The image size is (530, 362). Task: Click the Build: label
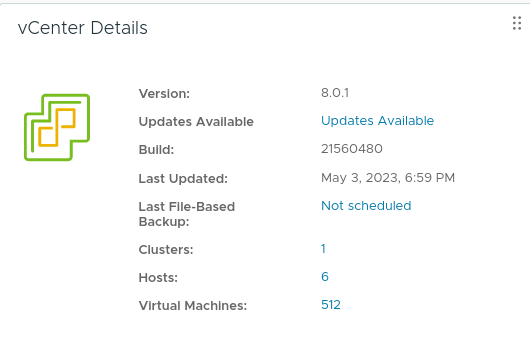click(156, 150)
